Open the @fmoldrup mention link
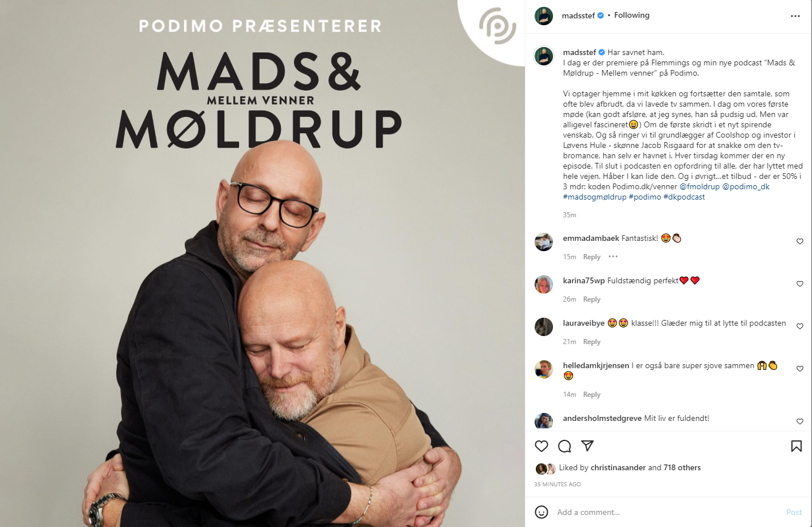The width and height of the screenshot is (812, 527). 700,186
